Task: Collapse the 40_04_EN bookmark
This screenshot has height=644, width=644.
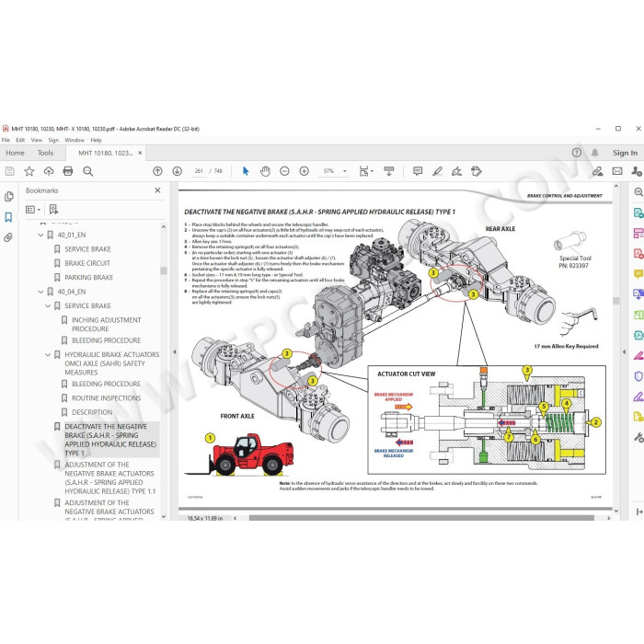Action: point(40,292)
